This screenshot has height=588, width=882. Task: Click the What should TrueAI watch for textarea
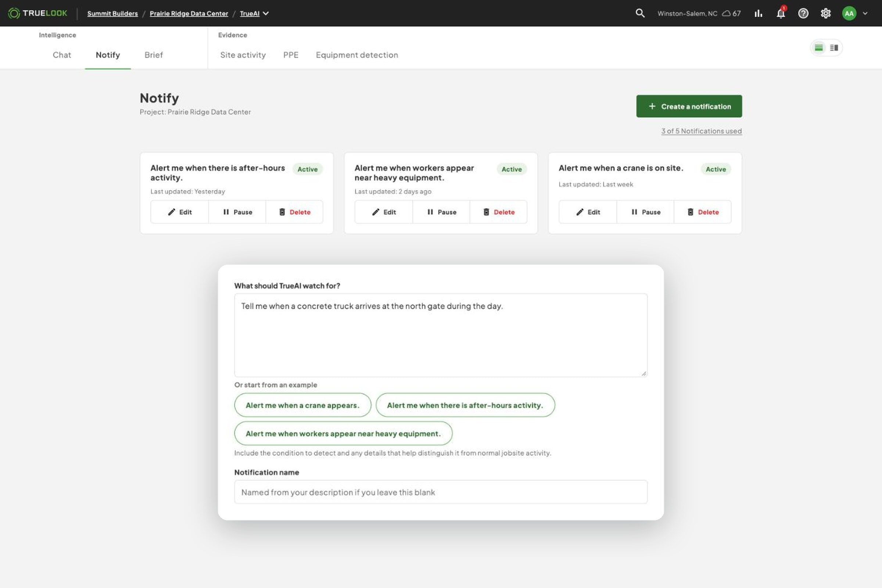pos(441,335)
